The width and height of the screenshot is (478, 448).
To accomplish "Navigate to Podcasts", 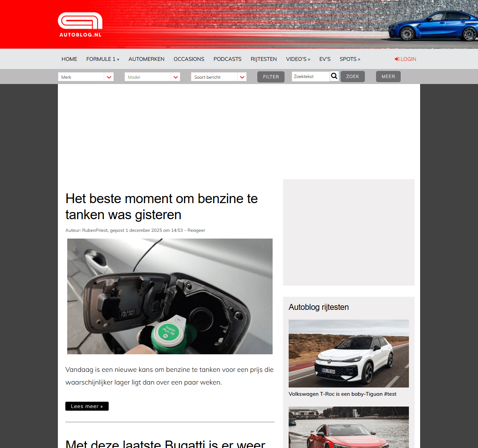I will [x=227, y=59].
